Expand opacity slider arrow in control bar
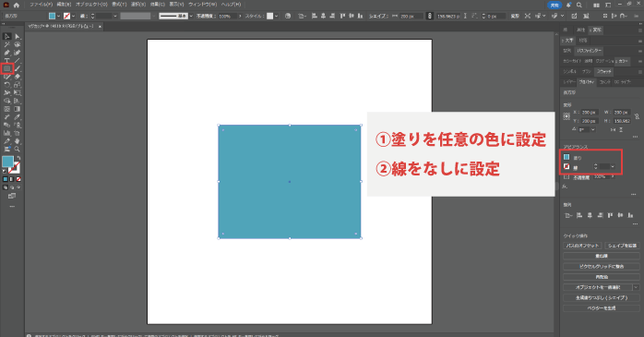This screenshot has width=644, height=337. [x=240, y=16]
